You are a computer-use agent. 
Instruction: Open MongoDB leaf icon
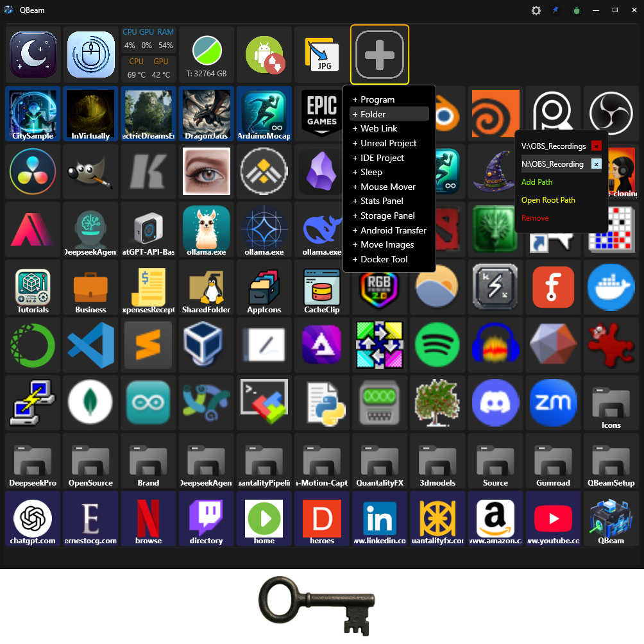(x=91, y=403)
